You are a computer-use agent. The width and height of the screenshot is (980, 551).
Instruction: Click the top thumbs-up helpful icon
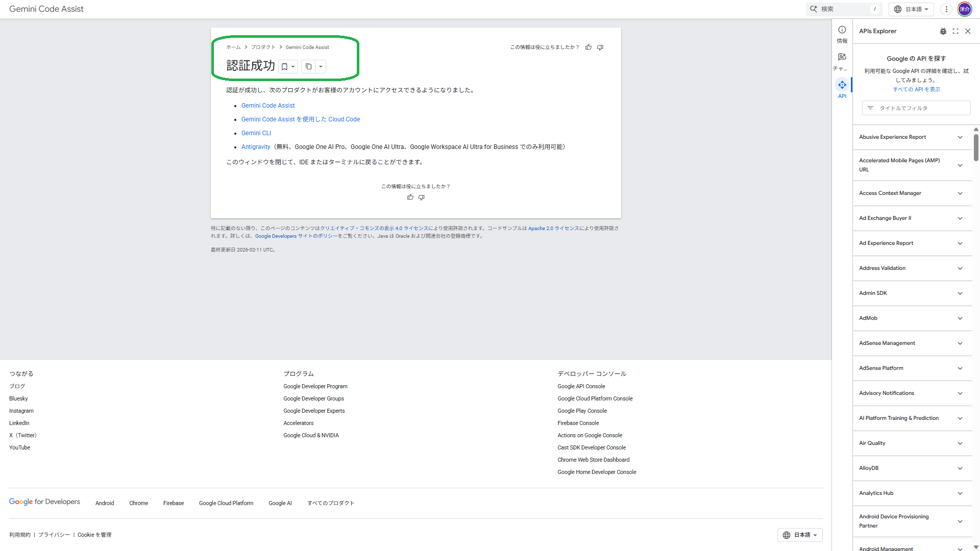pos(589,47)
